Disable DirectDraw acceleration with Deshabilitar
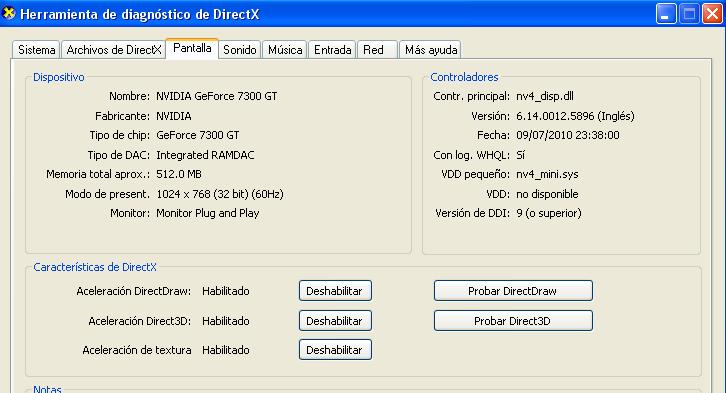This screenshot has width=726, height=393. tap(335, 291)
